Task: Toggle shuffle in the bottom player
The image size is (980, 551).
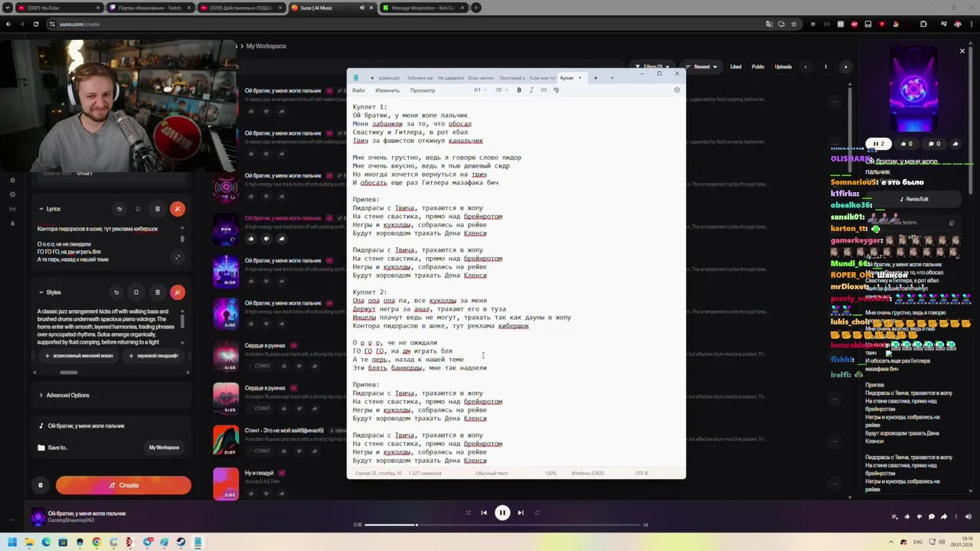Action: [468, 513]
